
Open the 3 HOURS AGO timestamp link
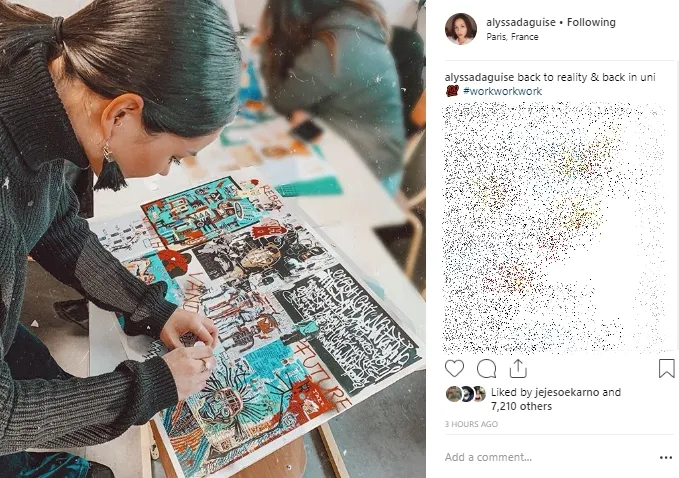click(471, 424)
